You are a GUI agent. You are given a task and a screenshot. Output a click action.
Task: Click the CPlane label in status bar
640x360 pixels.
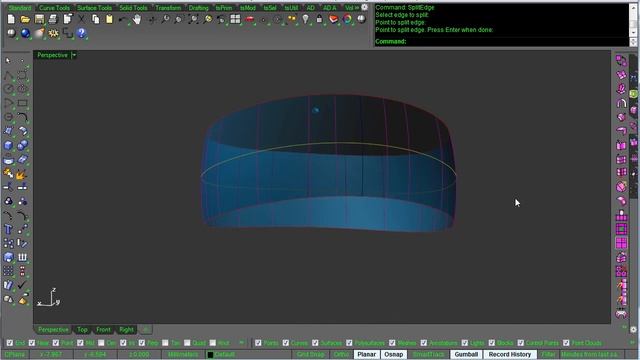15,354
